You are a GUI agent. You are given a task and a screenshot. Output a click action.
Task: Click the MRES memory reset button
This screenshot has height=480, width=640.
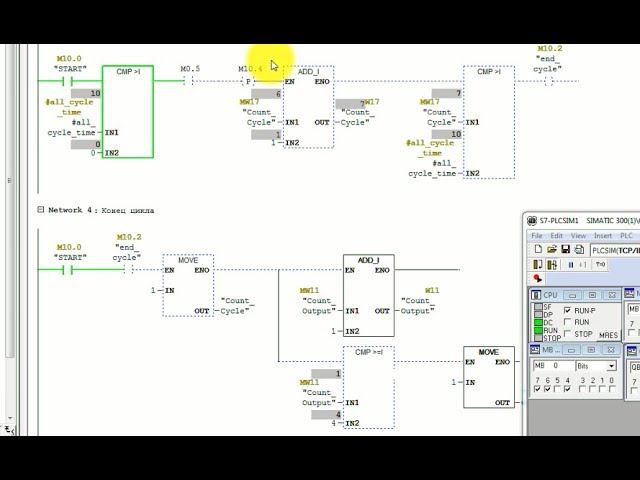click(608, 335)
